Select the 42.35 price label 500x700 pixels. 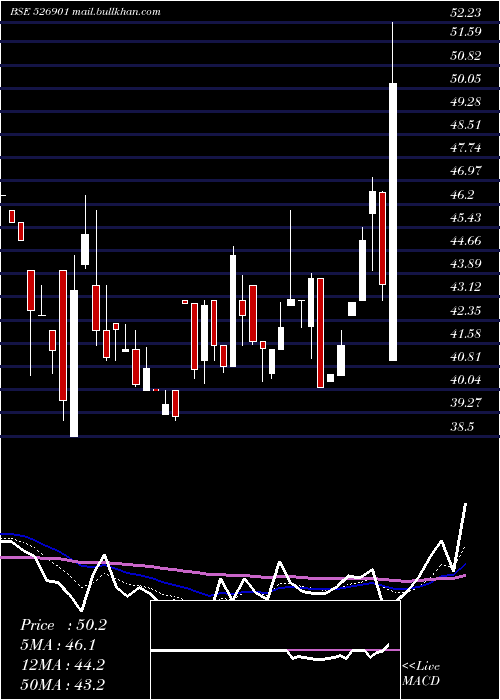466,310
